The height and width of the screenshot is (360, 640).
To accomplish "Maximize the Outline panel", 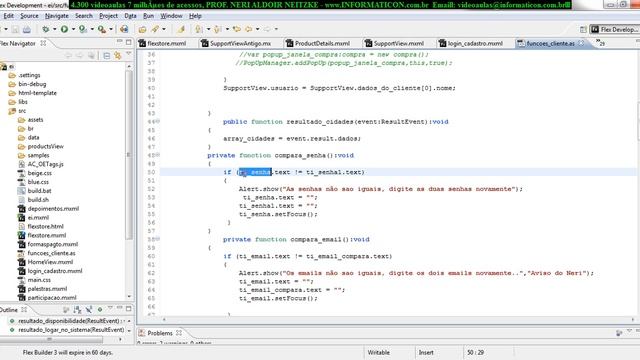I will click(x=129, y=309).
